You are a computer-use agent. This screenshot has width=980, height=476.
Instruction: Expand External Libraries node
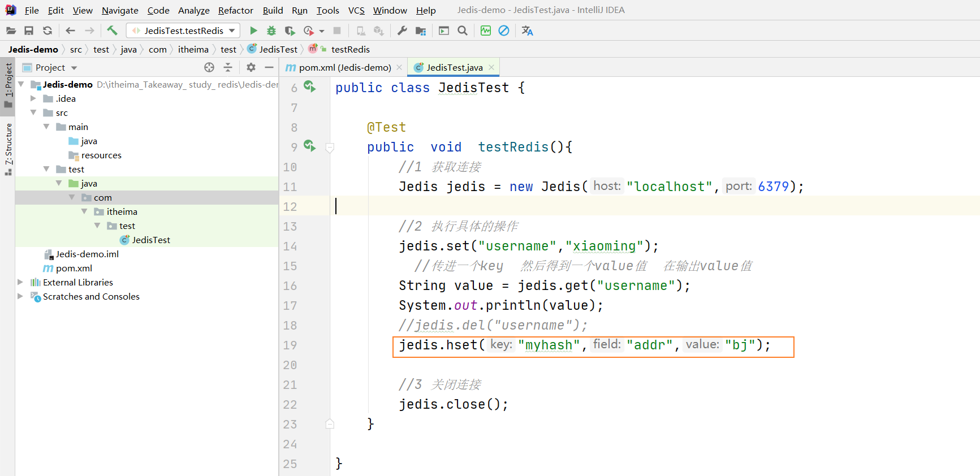pos(20,282)
